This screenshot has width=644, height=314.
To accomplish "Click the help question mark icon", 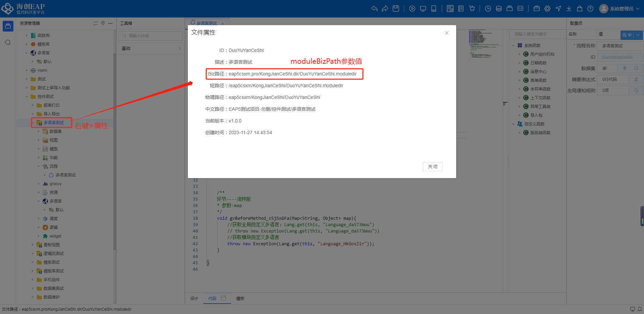I will [590, 9].
